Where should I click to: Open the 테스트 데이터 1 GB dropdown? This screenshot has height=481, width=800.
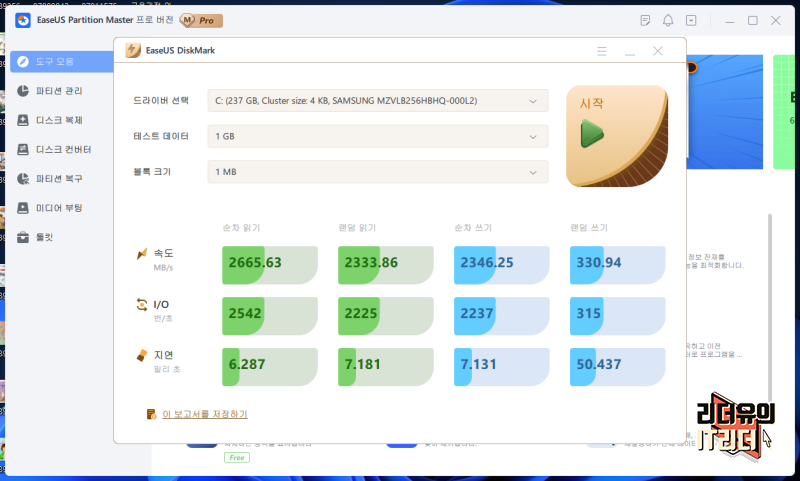378,136
